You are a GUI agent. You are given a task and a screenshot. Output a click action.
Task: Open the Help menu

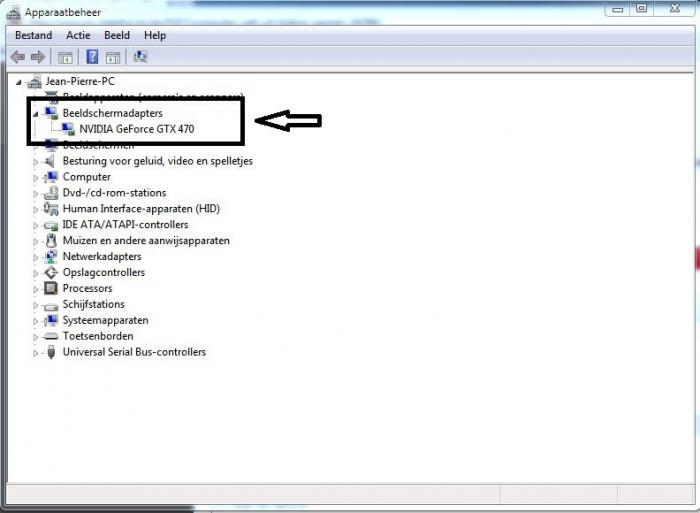coord(155,35)
